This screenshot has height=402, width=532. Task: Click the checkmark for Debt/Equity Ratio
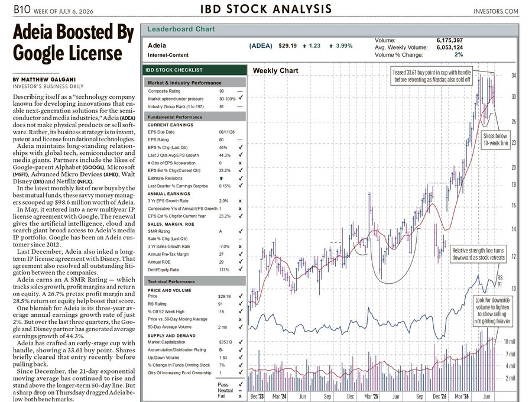(241, 269)
